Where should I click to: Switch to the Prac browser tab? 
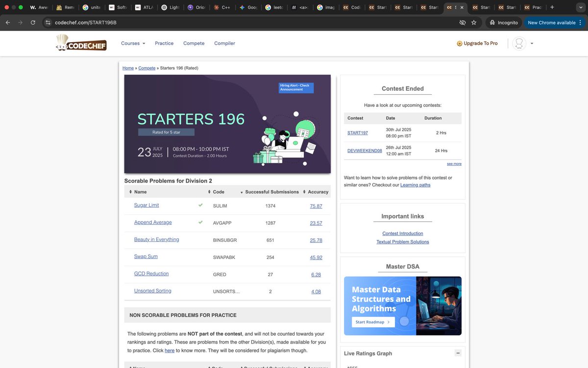coord(533,7)
